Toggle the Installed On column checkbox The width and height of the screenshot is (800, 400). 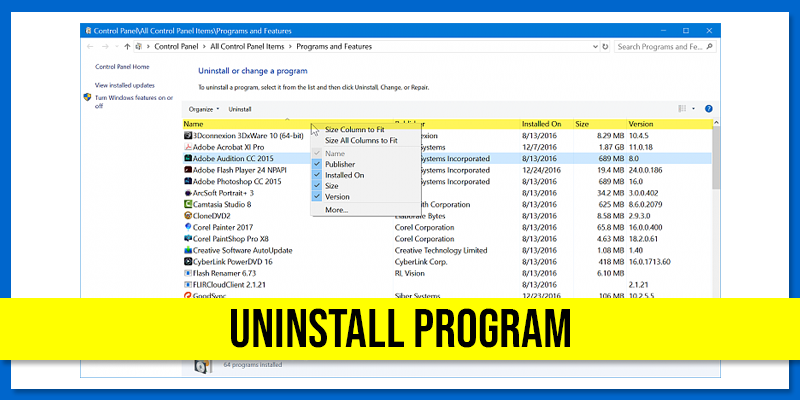[317, 175]
